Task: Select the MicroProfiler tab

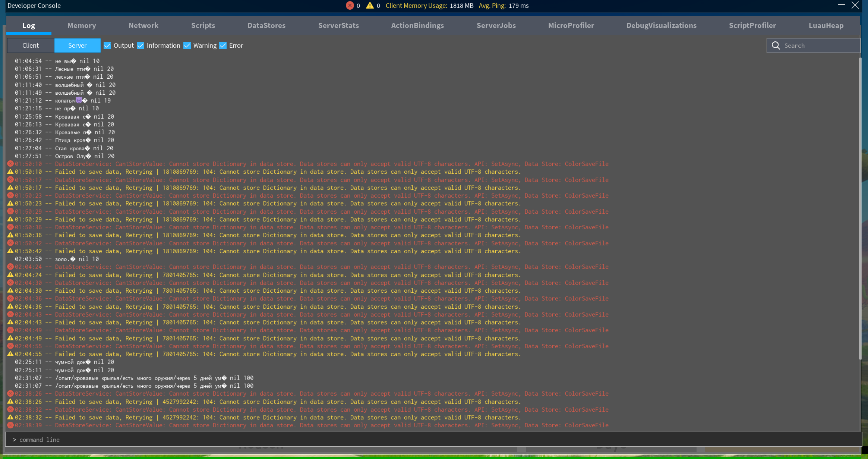Action: [x=571, y=25]
